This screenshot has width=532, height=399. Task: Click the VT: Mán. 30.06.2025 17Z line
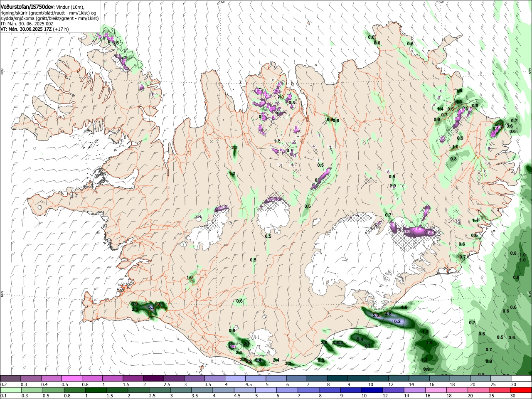[34, 29]
